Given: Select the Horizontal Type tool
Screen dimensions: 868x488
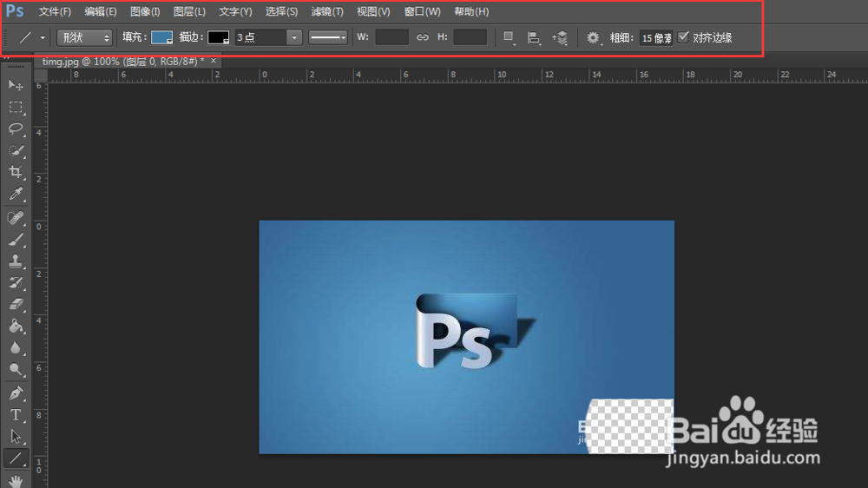Looking at the screenshot, I should coord(16,415).
